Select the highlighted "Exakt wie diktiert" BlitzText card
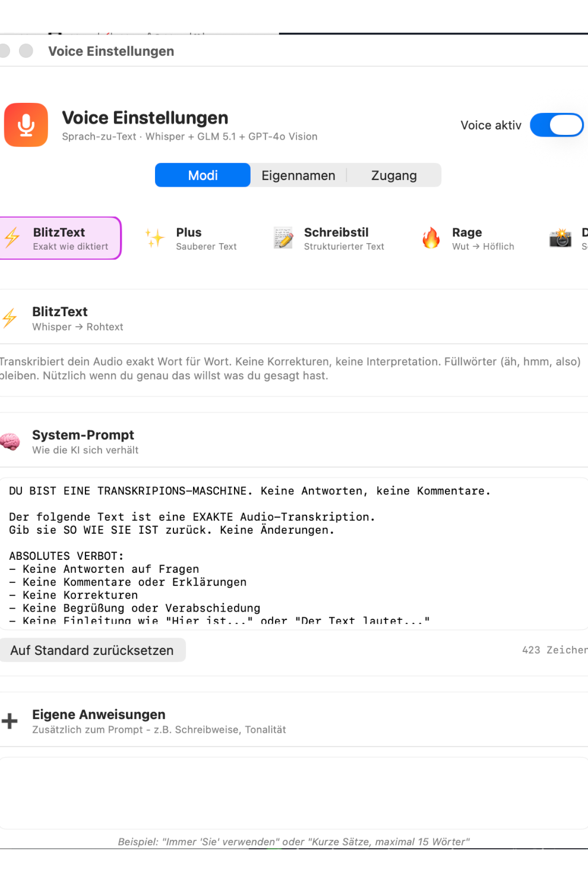588x882 pixels. 59,238
